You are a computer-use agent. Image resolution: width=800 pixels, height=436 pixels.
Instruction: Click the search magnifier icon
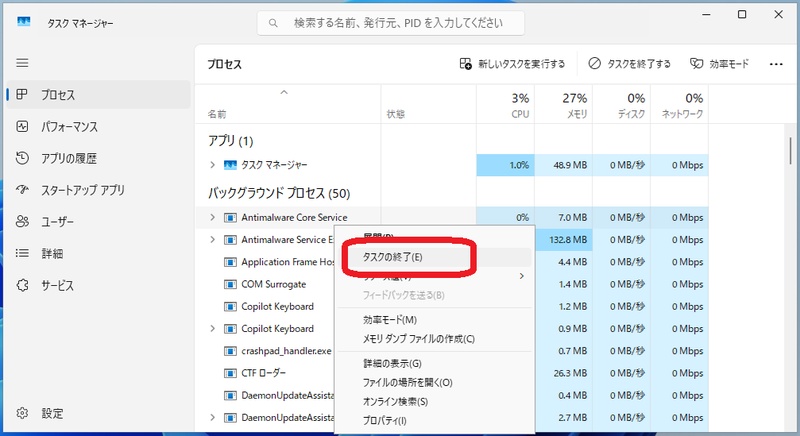[x=273, y=23]
